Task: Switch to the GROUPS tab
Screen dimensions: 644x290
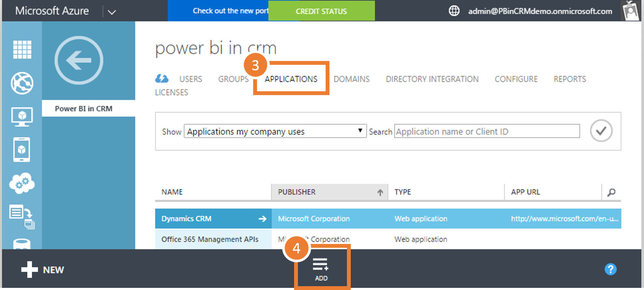Action: [233, 79]
